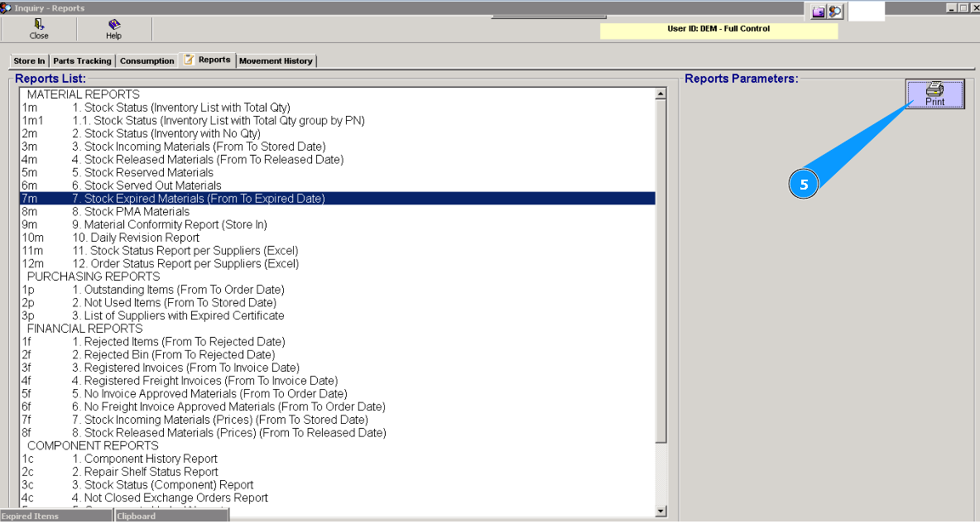The image size is (980, 524).
Task: Click the magnifier search icon at top right
Action: pyautogui.click(x=835, y=12)
